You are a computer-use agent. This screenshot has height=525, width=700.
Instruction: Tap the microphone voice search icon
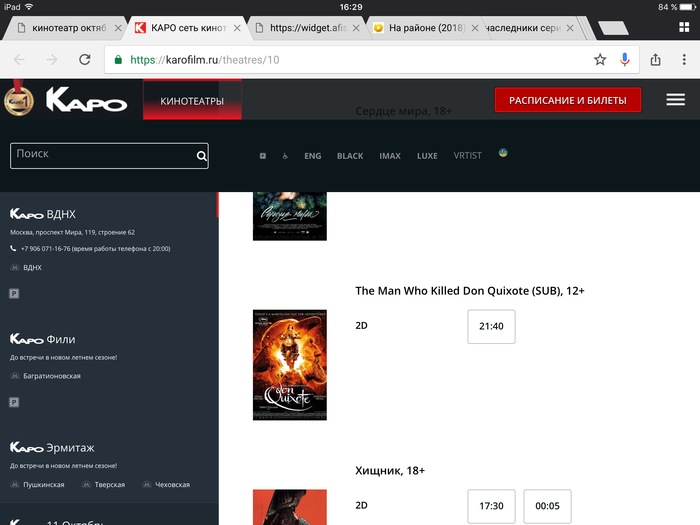625,60
